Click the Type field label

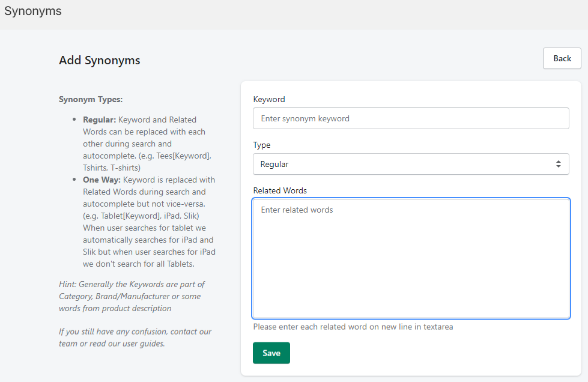click(262, 145)
